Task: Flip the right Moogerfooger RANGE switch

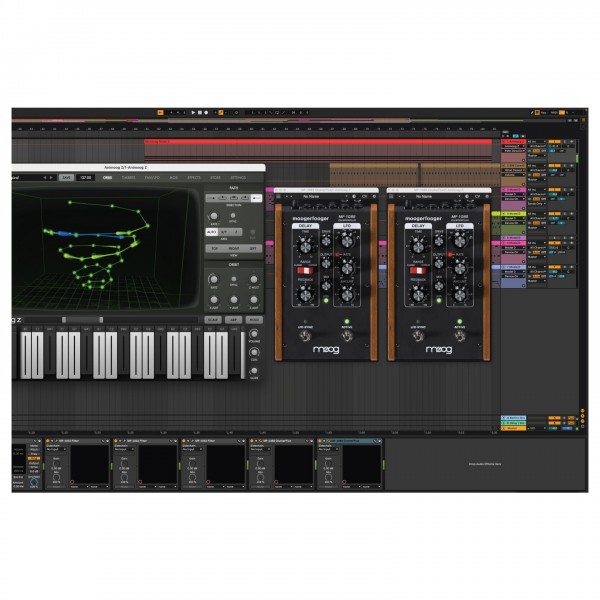Action: point(418,271)
